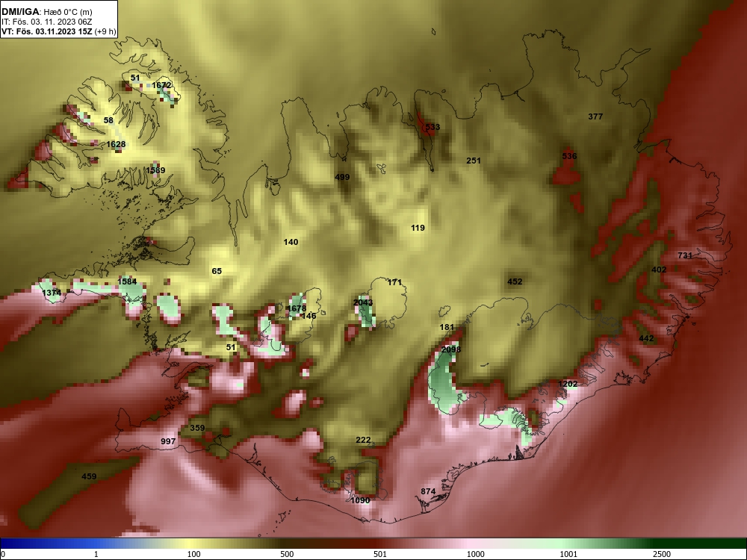747x560 pixels.
Task: Select the 997 map value
Action: [x=168, y=441]
